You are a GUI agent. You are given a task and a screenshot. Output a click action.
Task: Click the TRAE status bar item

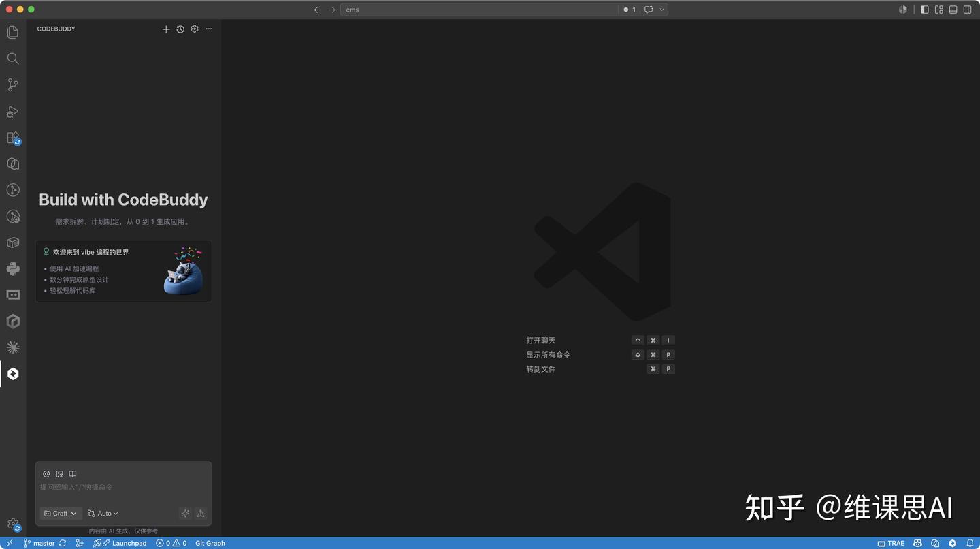[x=891, y=544]
